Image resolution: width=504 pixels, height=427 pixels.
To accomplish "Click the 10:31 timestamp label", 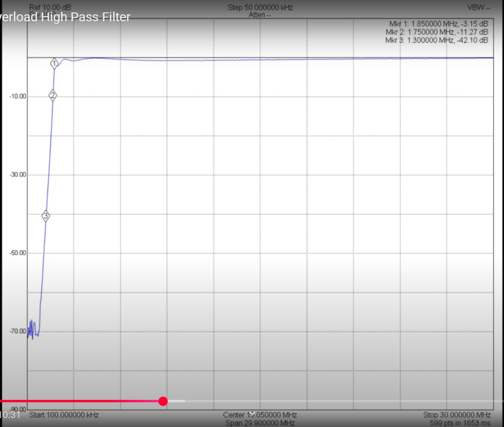I will pos(10,415).
